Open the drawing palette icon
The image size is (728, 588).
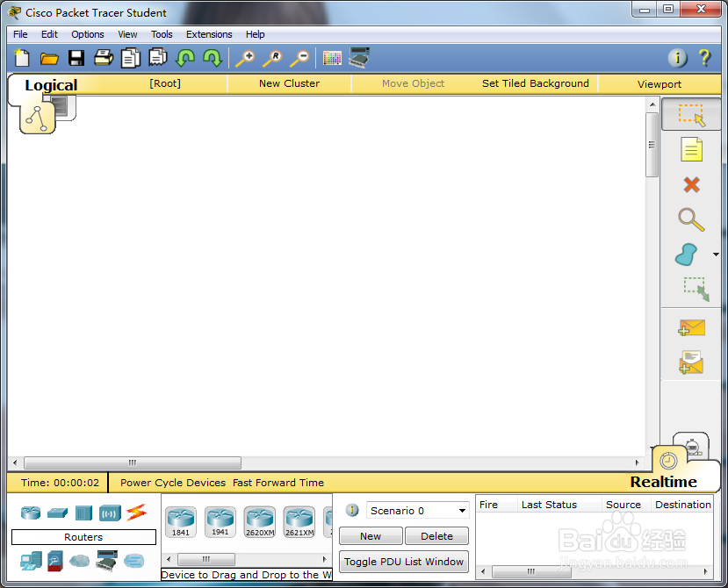click(x=332, y=59)
